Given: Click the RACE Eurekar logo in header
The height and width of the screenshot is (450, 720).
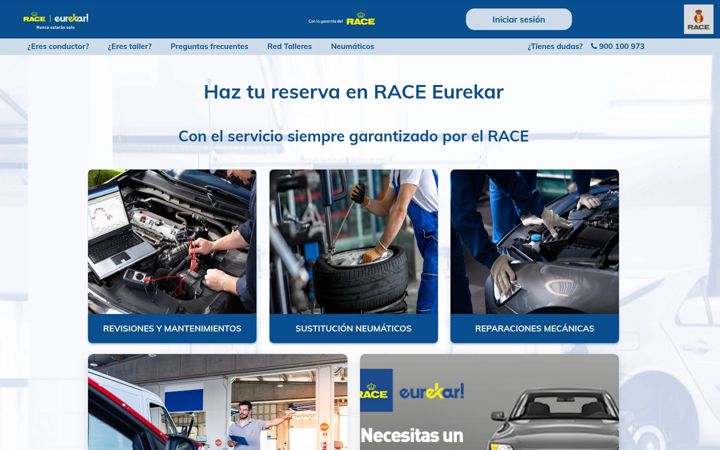Looking at the screenshot, I should click(x=56, y=20).
